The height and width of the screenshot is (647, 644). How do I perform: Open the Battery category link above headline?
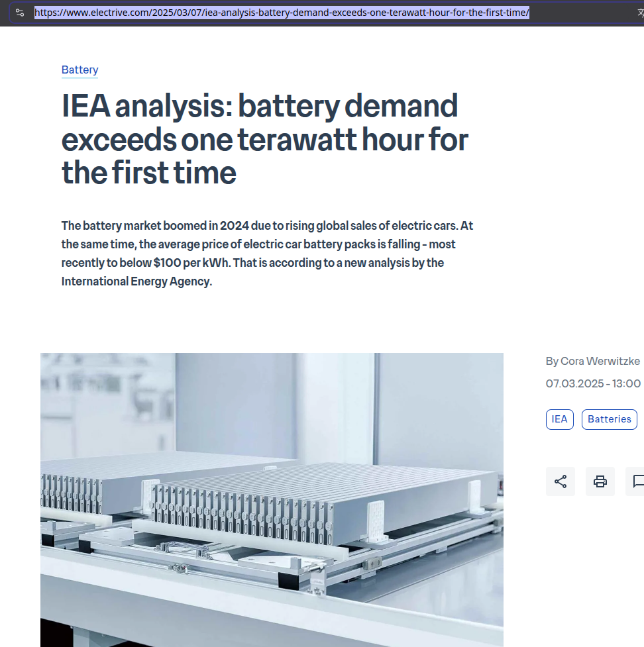[x=80, y=70]
